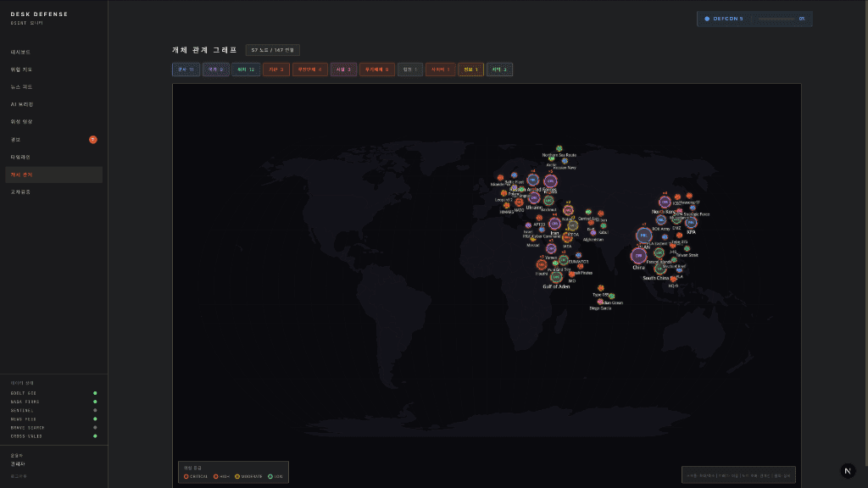The image size is (868, 488).
Task: Open the orange 7 alerts badge
Action: pos(93,139)
